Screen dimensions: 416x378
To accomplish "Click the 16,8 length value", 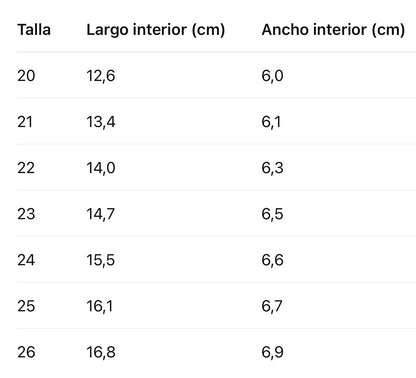I will tap(101, 352).
